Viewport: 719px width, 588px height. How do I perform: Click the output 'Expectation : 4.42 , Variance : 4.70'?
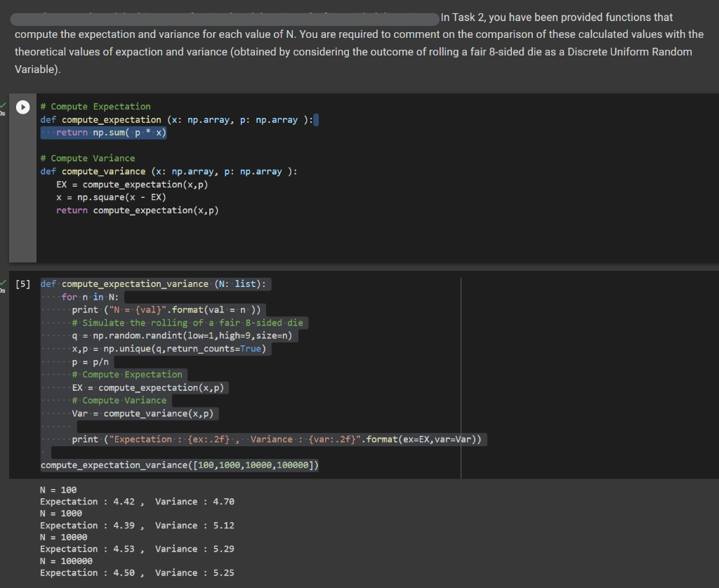click(x=137, y=502)
